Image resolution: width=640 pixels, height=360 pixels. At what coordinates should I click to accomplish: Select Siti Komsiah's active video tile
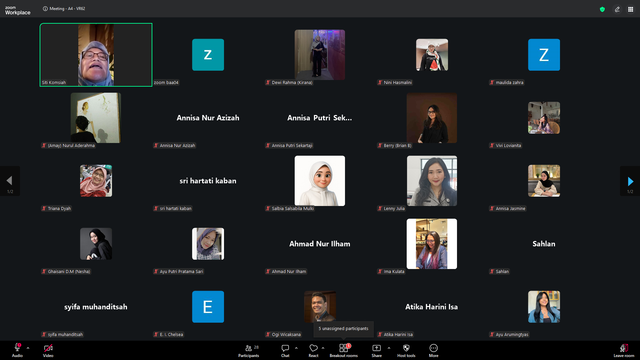(96, 55)
